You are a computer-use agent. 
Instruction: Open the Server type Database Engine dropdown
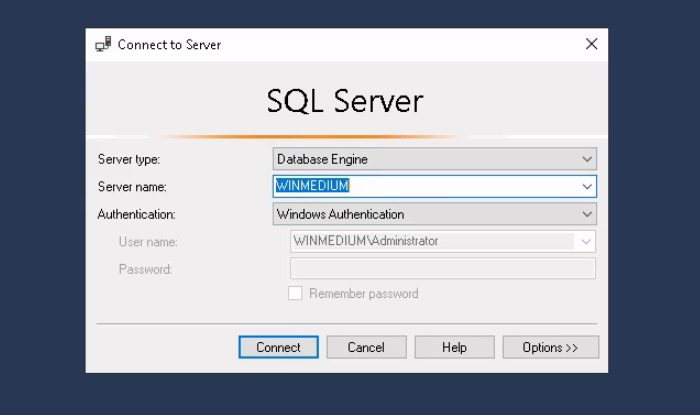434,159
